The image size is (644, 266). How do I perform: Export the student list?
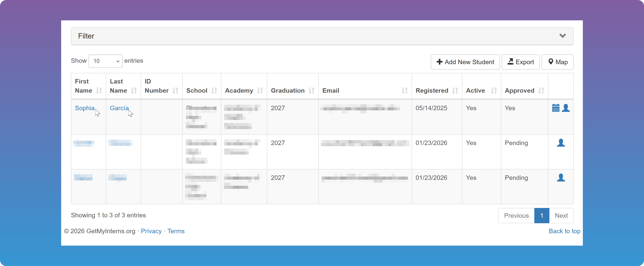pos(520,62)
